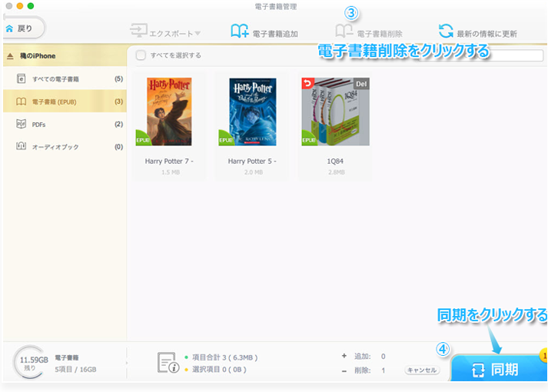Screen dimensions: 548x392
Task: Click the Harry Potter 5 - title text
Action: coord(252,161)
